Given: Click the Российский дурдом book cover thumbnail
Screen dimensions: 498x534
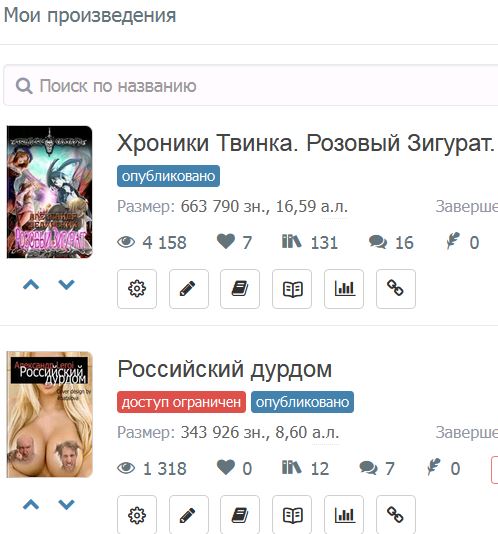Looking at the screenshot, I should coord(49,414).
